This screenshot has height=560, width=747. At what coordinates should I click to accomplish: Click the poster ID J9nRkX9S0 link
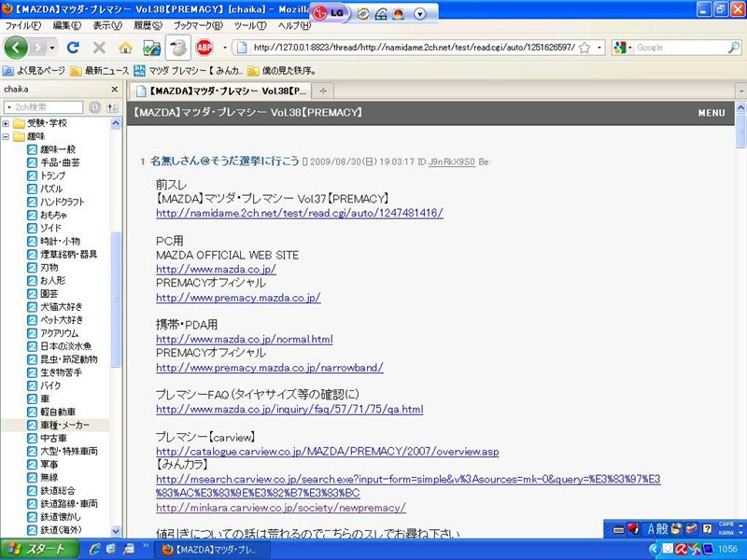(x=452, y=161)
